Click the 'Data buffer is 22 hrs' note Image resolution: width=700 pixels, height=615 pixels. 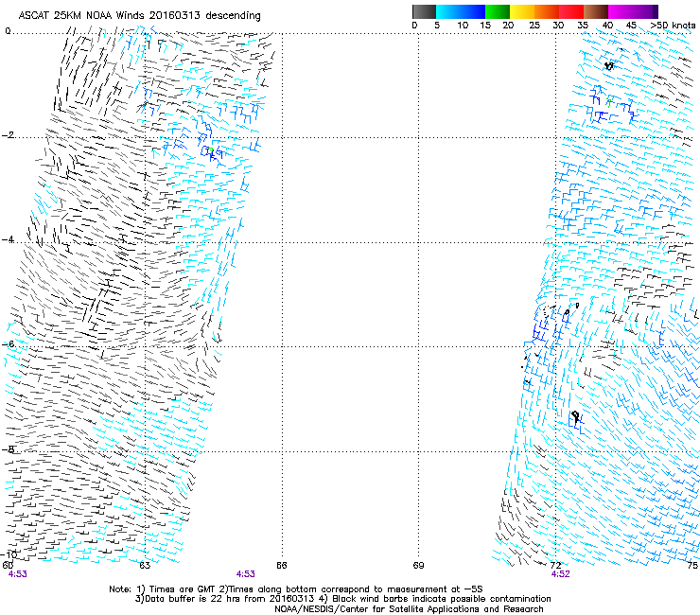click(342, 599)
